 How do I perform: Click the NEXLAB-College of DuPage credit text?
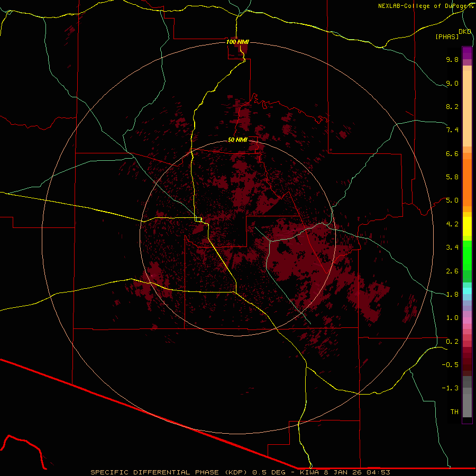pos(425,6)
